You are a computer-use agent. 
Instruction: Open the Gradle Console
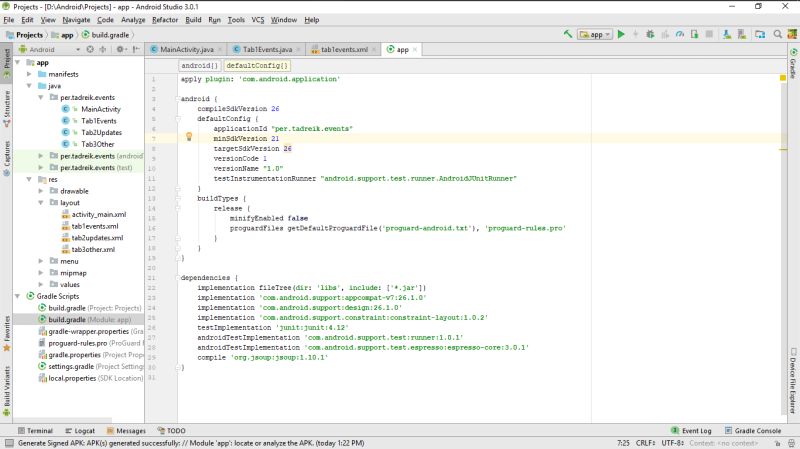(753, 431)
